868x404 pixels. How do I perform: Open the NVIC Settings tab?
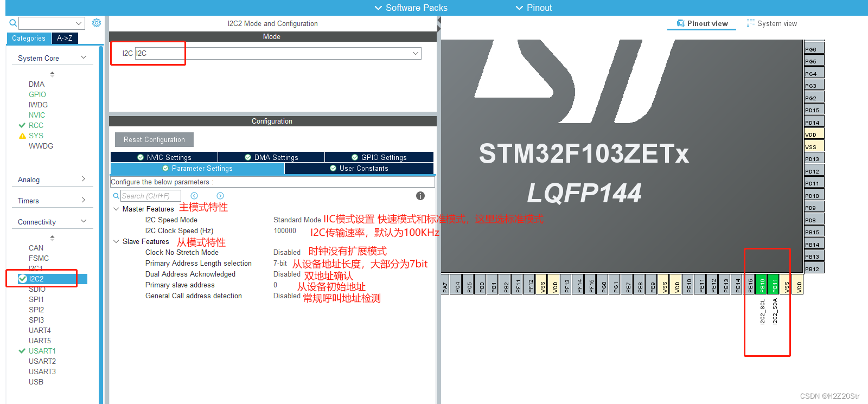point(164,157)
